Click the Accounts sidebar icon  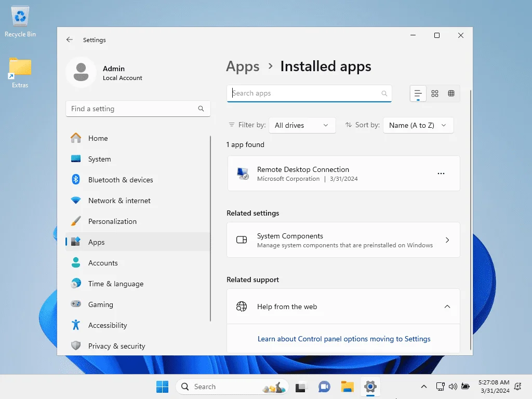(x=76, y=262)
